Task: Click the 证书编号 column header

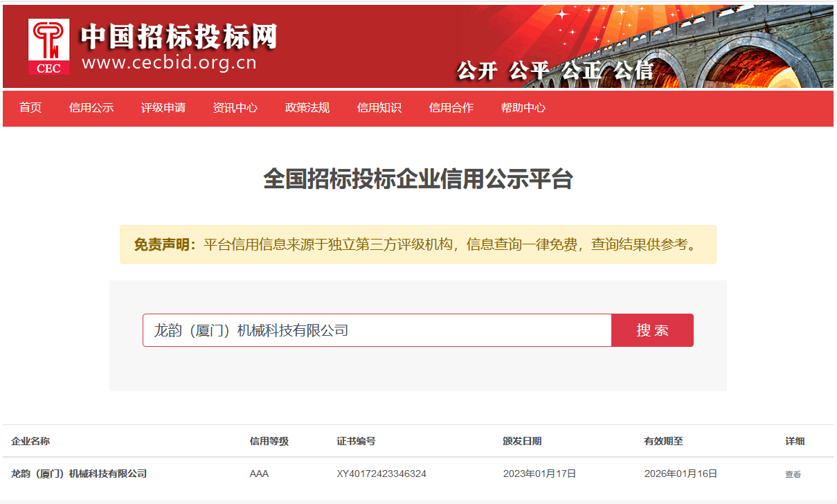Action: pyautogui.click(x=356, y=441)
